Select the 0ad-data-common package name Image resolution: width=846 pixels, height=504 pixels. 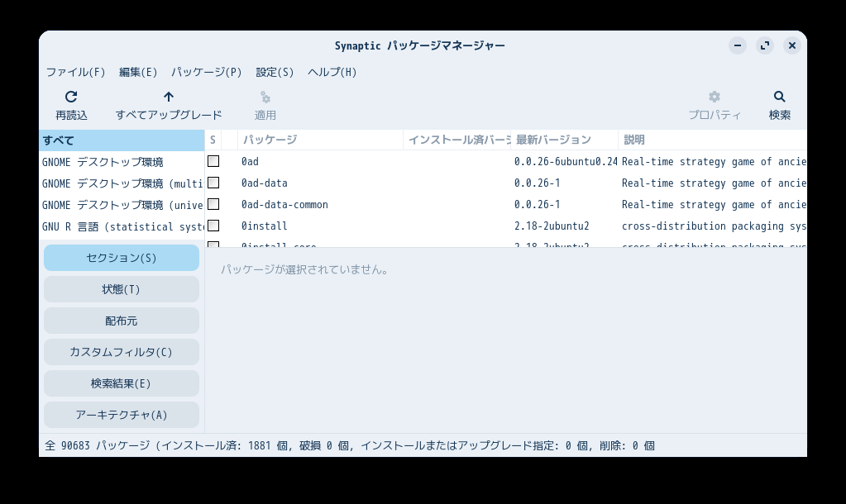coord(284,204)
